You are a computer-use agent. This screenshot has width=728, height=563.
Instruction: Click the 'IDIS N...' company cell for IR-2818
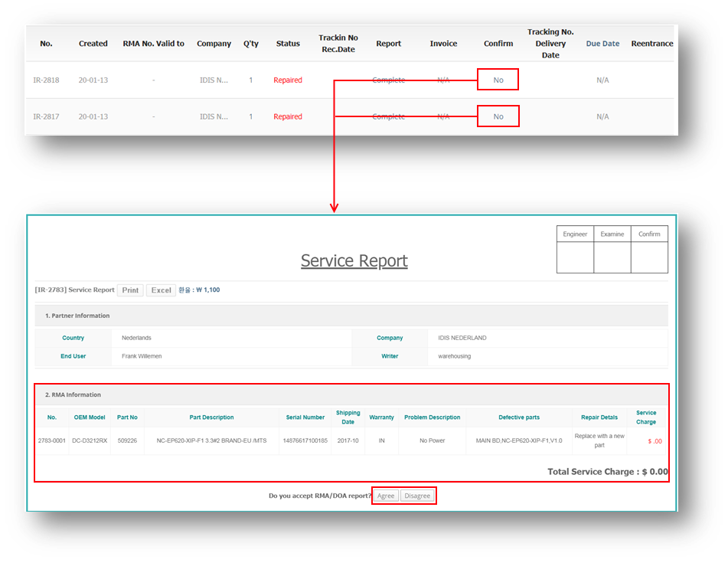(214, 80)
